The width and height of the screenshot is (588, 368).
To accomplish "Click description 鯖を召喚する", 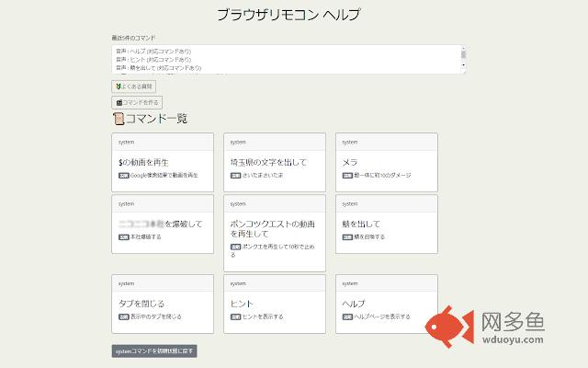I will (369, 237).
